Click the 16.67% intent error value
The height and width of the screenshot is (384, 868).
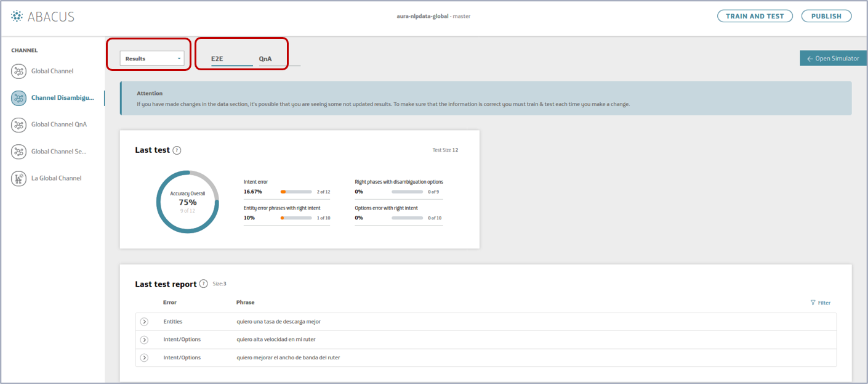(253, 192)
